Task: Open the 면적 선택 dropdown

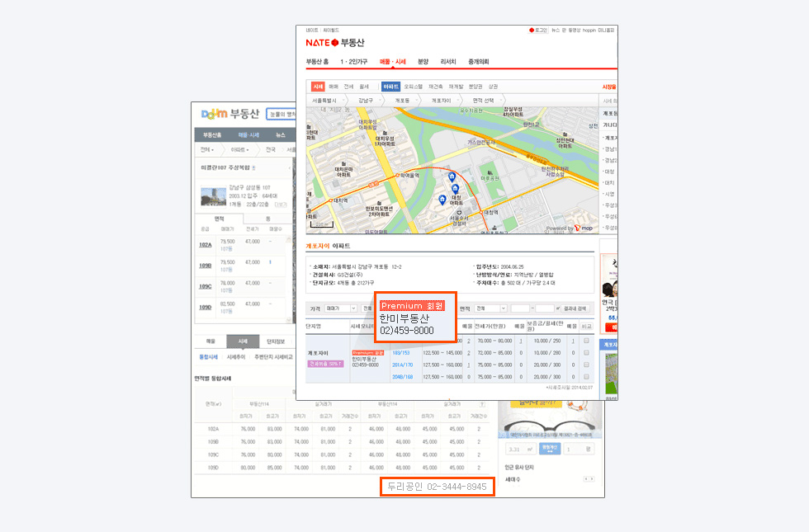Action: (485, 101)
